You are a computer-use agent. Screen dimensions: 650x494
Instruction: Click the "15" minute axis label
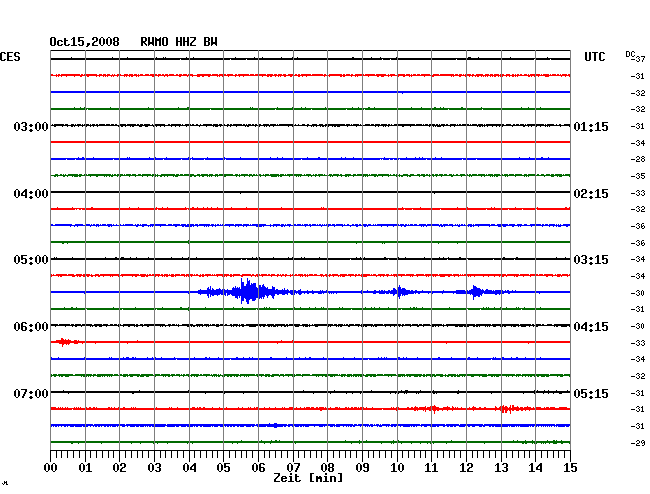(570, 468)
